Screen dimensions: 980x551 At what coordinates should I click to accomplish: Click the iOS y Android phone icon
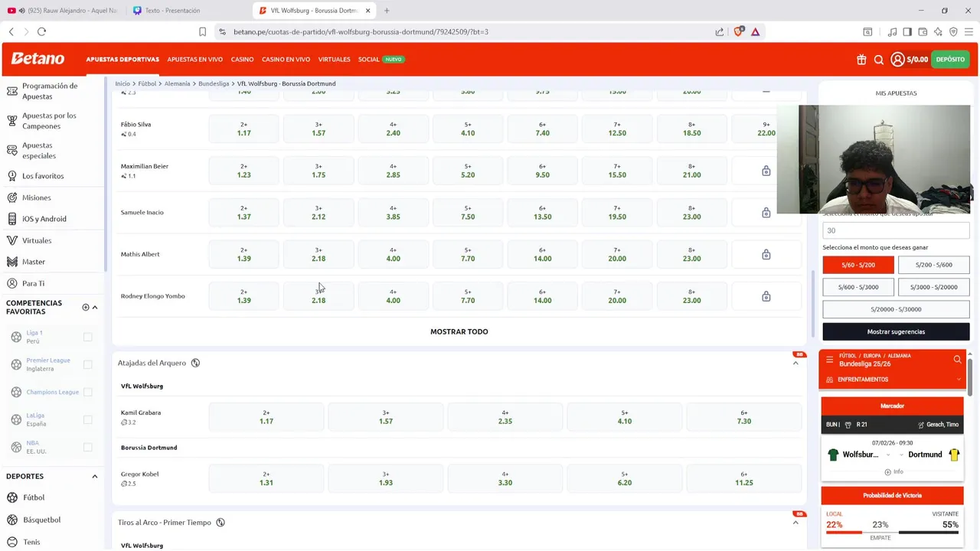pos(11,219)
